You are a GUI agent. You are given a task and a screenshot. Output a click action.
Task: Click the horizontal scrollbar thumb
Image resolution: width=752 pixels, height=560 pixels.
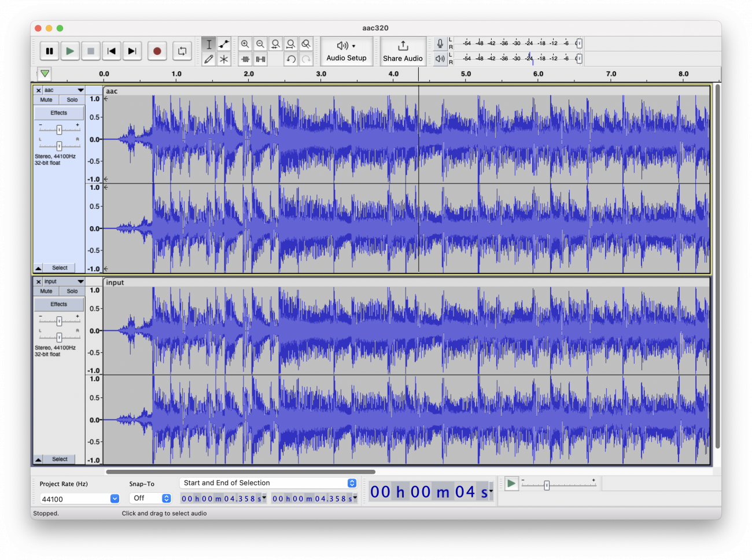[x=241, y=471]
